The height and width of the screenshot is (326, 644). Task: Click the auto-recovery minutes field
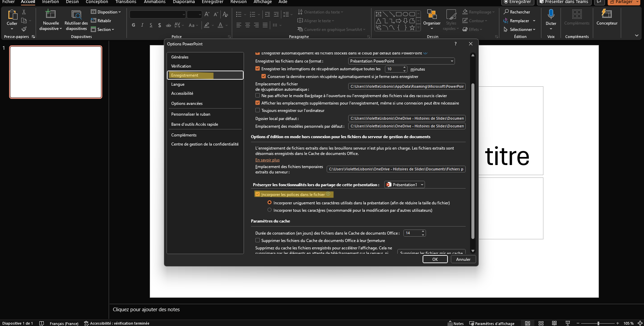coord(394,69)
